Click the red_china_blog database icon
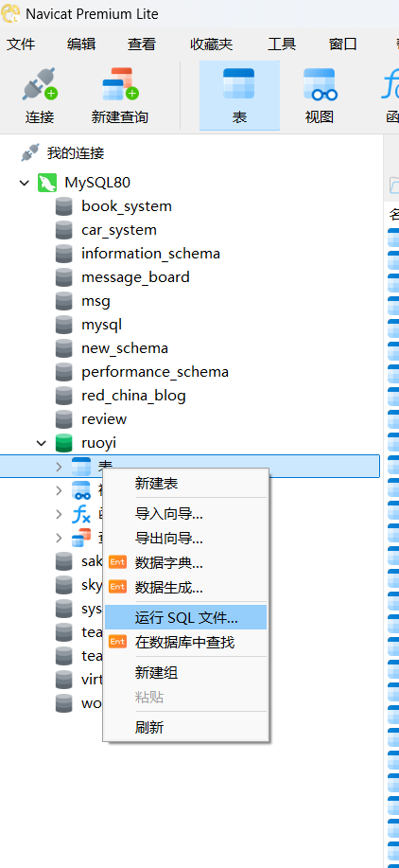Image resolution: width=399 pixels, height=868 pixels. 64,396
